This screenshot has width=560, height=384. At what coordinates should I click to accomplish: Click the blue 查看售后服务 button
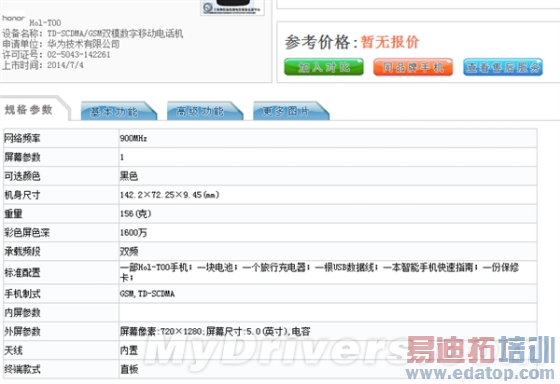(503, 67)
